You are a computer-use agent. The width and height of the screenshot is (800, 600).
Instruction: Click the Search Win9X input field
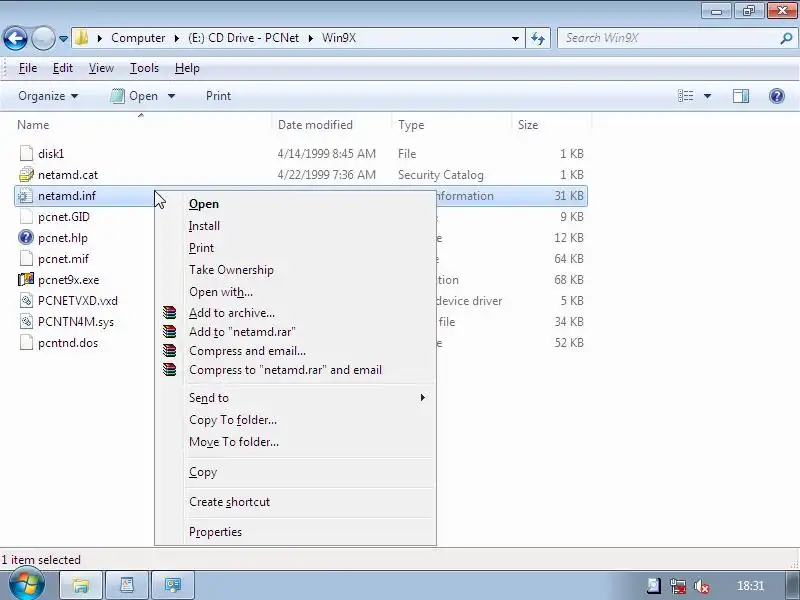(x=669, y=38)
